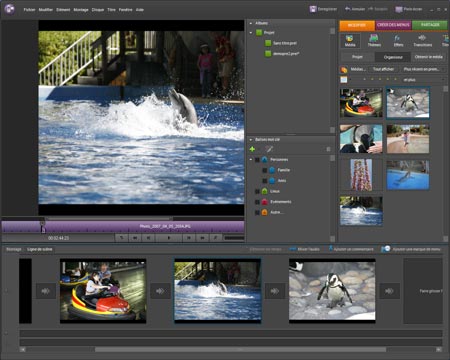Open the Fichier menu

tap(29, 10)
